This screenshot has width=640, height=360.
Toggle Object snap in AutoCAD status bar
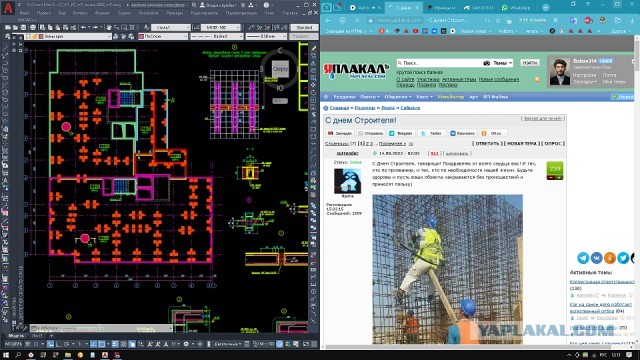pos(102,344)
